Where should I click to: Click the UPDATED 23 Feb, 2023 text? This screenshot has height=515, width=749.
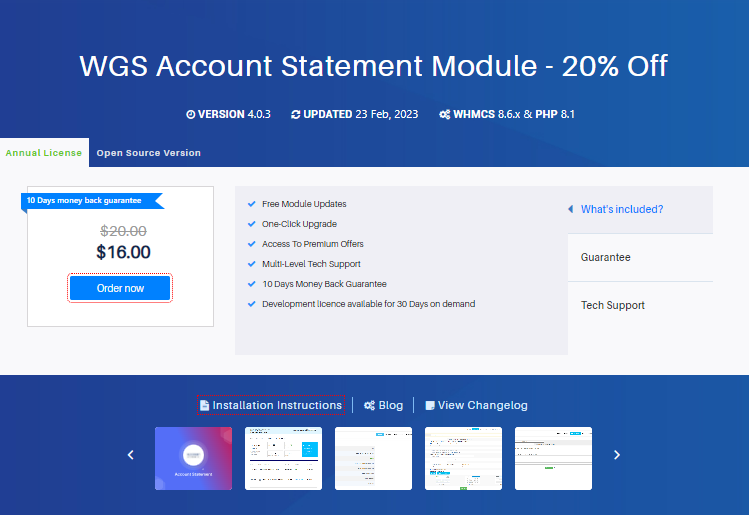point(361,114)
